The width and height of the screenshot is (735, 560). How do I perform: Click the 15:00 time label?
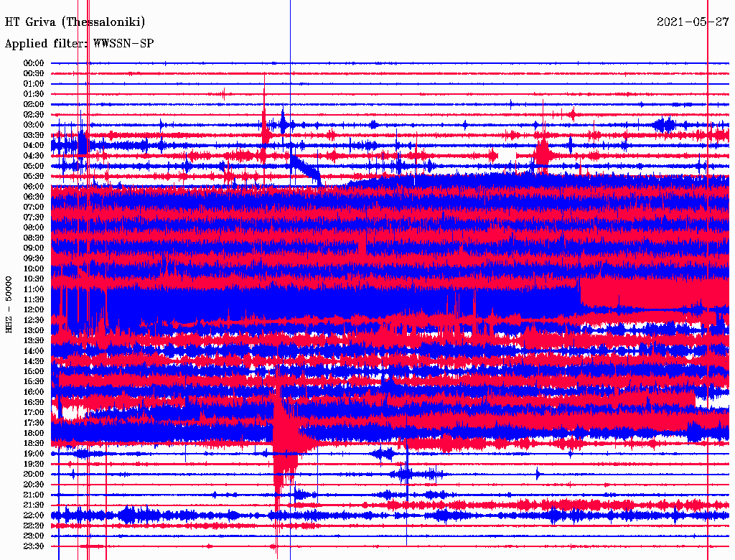[x=34, y=371]
